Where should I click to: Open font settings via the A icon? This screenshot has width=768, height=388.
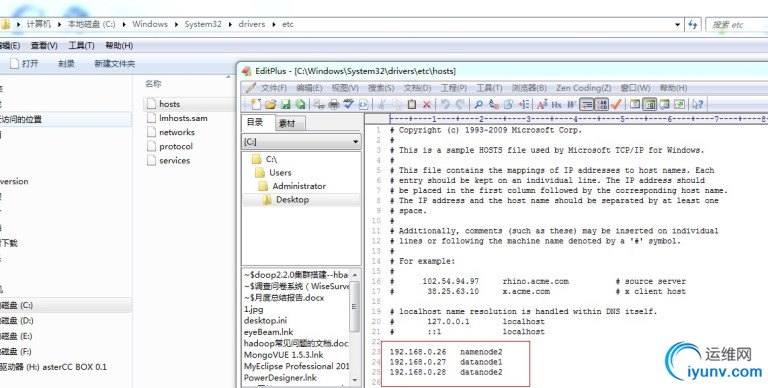[542, 104]
